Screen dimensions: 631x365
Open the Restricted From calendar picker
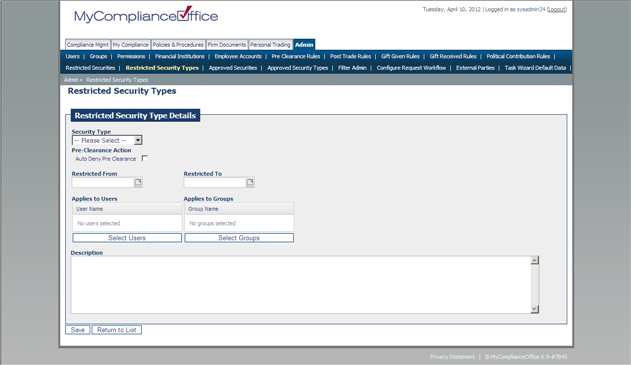tap(138, 182)
